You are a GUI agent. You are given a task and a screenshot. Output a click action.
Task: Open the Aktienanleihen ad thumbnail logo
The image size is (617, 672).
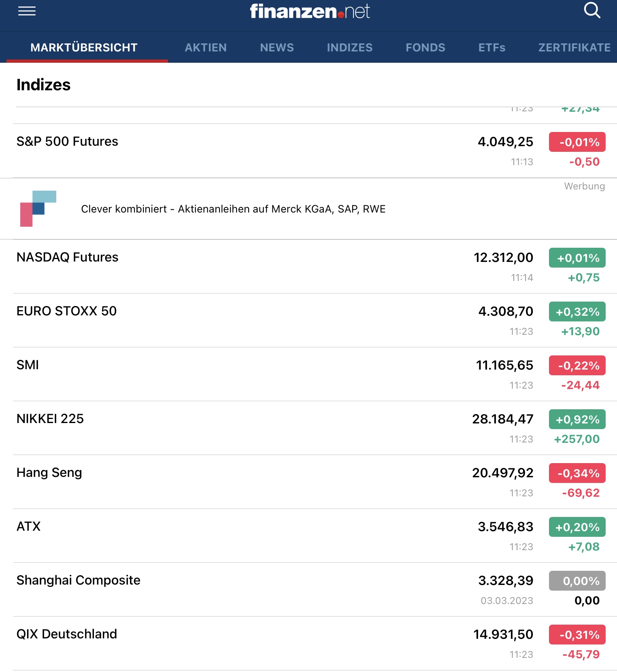pos(38,208)
